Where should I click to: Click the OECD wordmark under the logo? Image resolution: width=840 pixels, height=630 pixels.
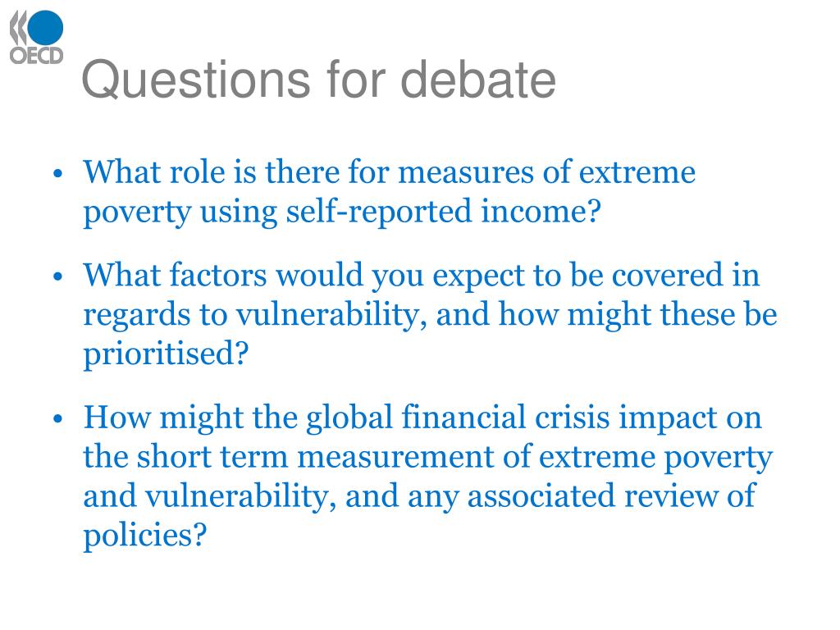click(x=36, y=56)
